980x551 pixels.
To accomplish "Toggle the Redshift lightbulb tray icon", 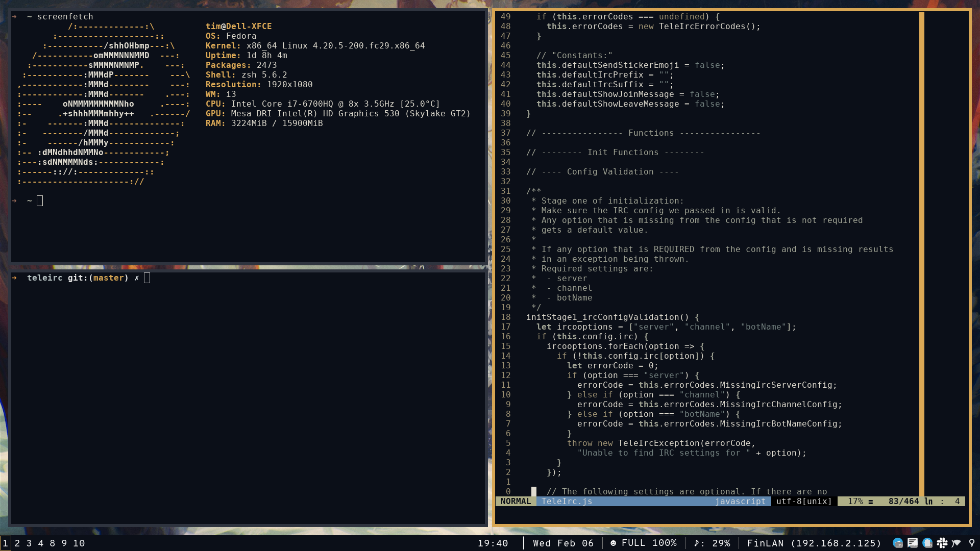I will tap(972, 543).
